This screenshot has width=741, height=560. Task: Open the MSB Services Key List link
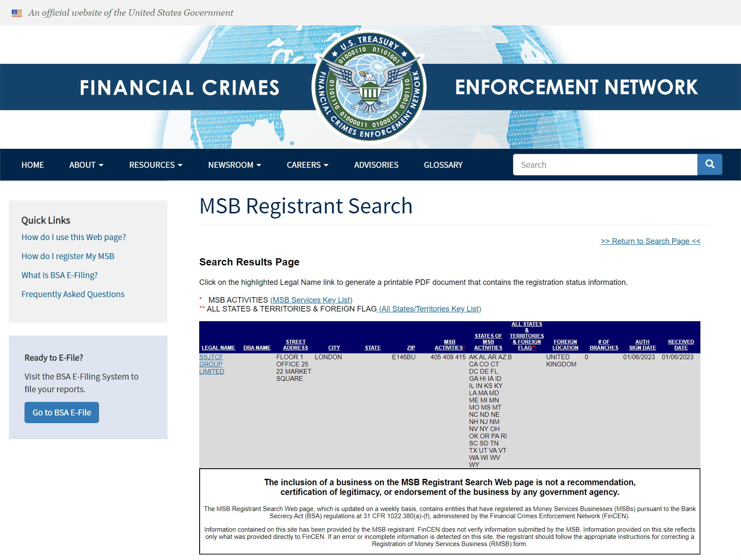click(311, 300)
